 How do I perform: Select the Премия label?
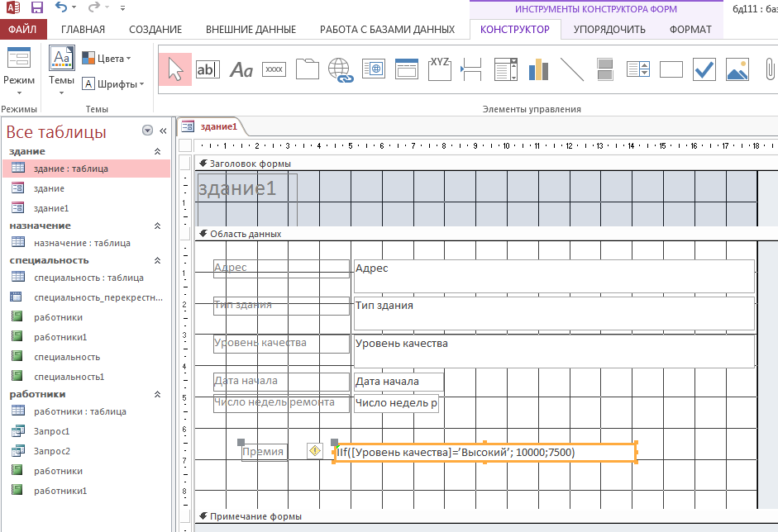click(264, 452)
